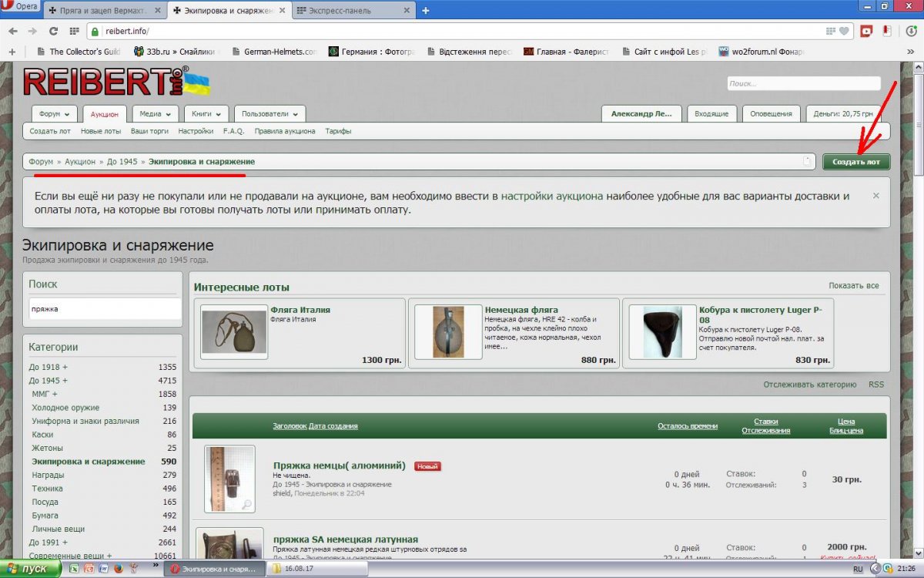The width and height of the screenshot is (924, 578).
Task: Open a new browser tab with plus button
Action: coord(426,10)
